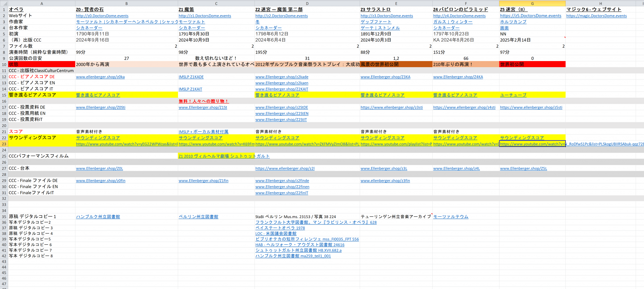Select cell 210年ぶりの再演！

(x=466, y=64)
